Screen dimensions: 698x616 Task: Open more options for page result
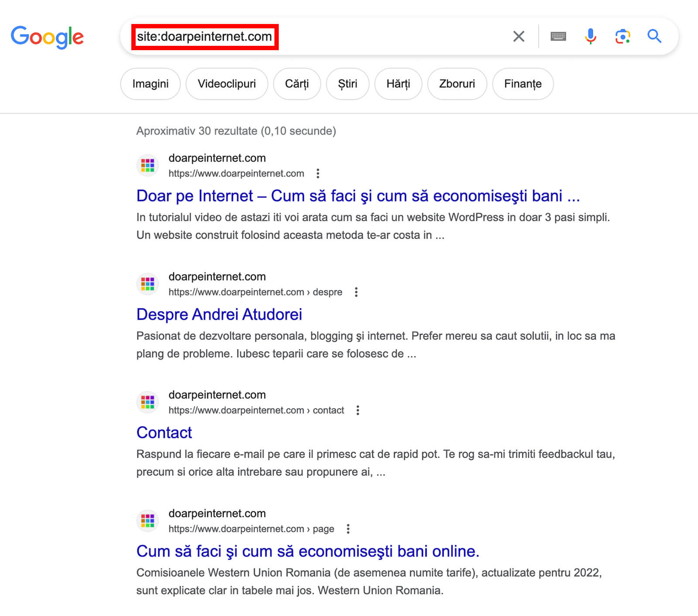tap(348, 529)
